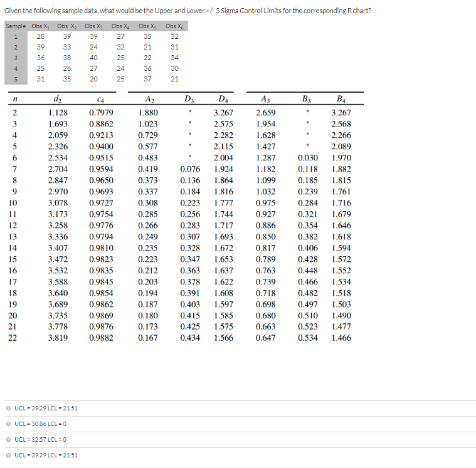Click value 30 in Sample 4 row

174,68
